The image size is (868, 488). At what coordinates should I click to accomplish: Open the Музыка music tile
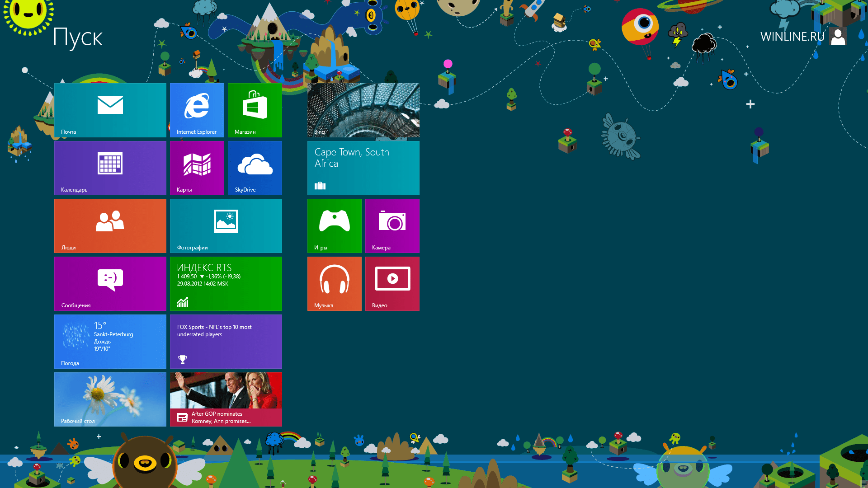335,284
